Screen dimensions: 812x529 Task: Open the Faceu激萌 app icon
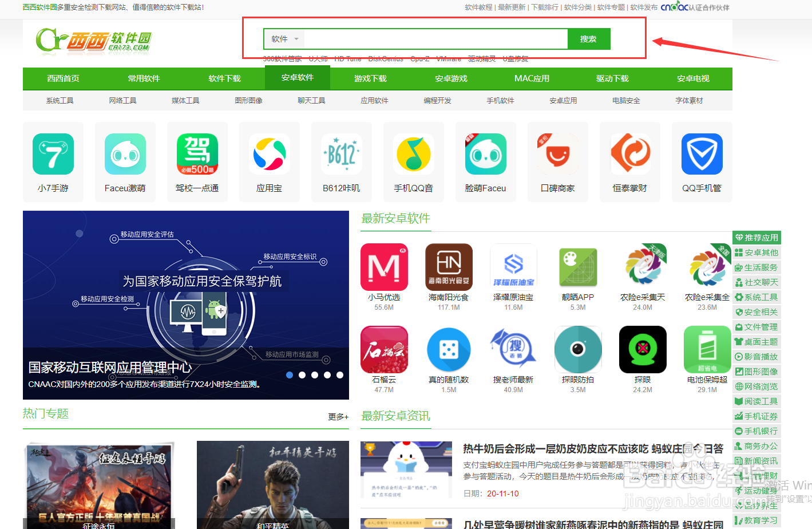(125, 154)
